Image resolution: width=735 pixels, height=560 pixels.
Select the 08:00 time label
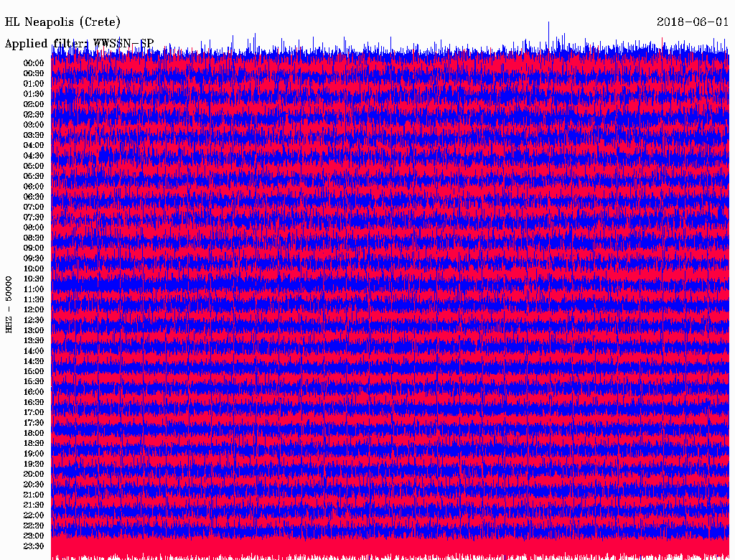(34, 228)
